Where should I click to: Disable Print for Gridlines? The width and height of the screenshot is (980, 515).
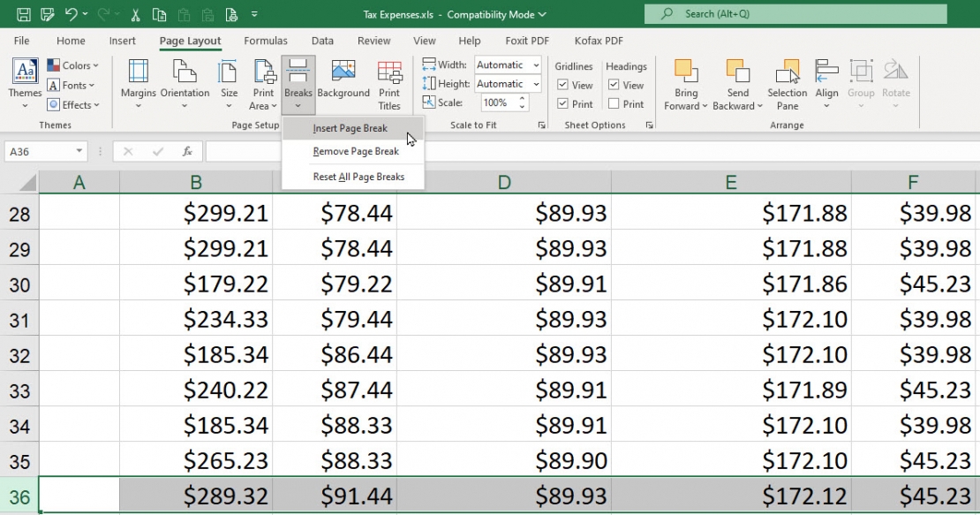click(x=563, y=102)
